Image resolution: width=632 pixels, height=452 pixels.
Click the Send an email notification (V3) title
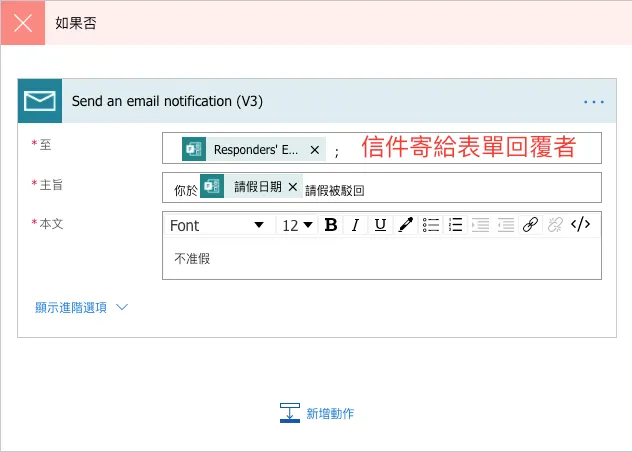pyautogui.click(x=167, y=101)
